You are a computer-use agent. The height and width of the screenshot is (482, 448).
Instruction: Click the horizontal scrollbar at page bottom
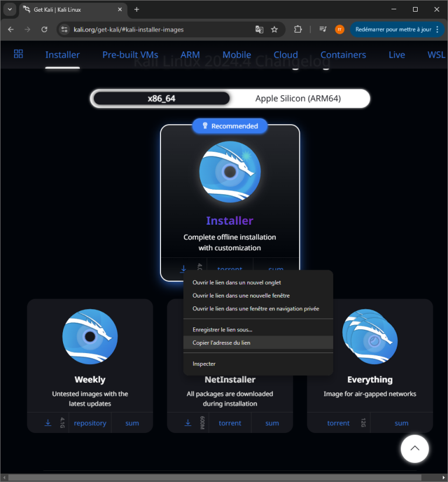[222, 477]
